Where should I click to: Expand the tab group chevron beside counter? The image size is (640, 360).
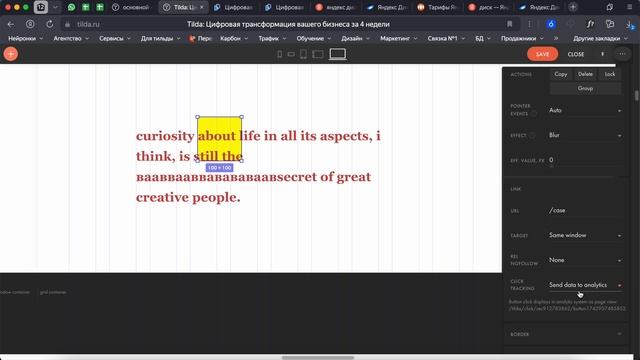(x=55, y=7)
